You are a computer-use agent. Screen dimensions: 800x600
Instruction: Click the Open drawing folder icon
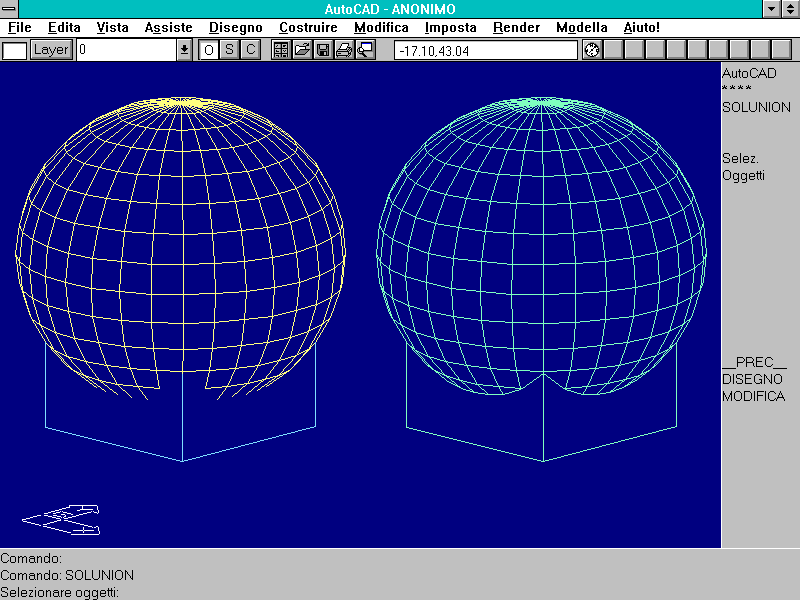(x=302, y=50)
